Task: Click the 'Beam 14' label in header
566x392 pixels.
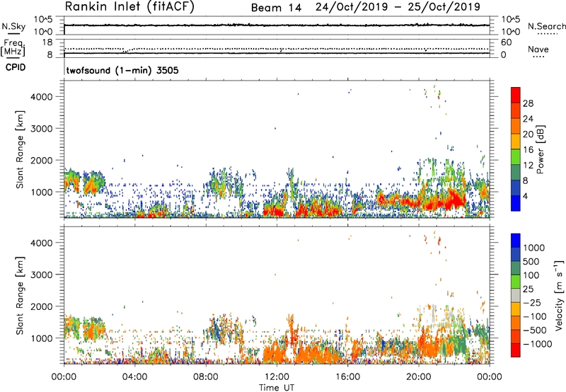Action: click(276, 8)
